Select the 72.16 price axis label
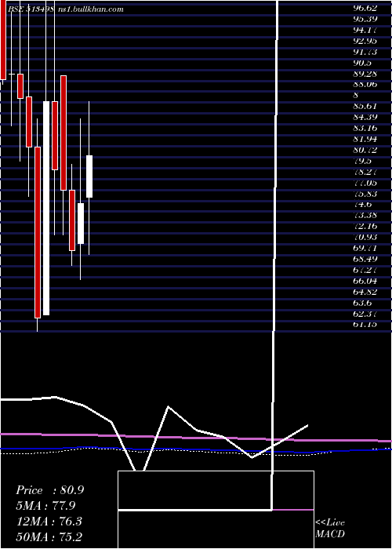Screen dimensions: 392x549 [x=365, y=226]
